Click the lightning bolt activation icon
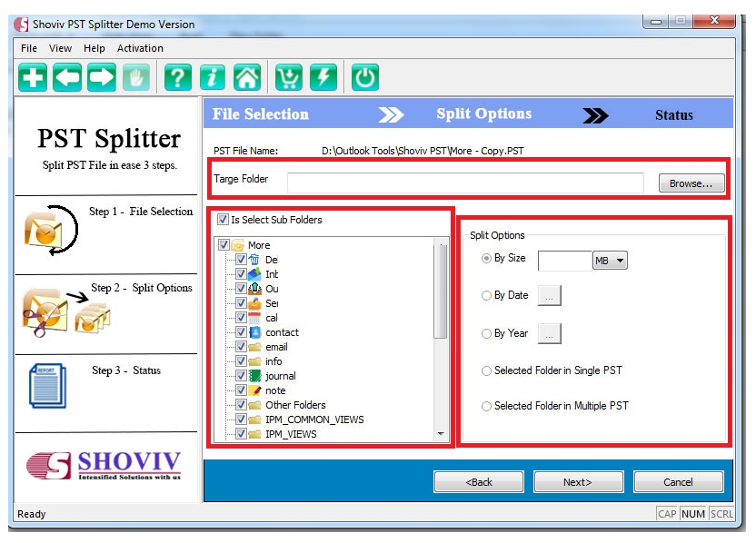This screenshot has width=756, height=543. [x=324, y=77]
